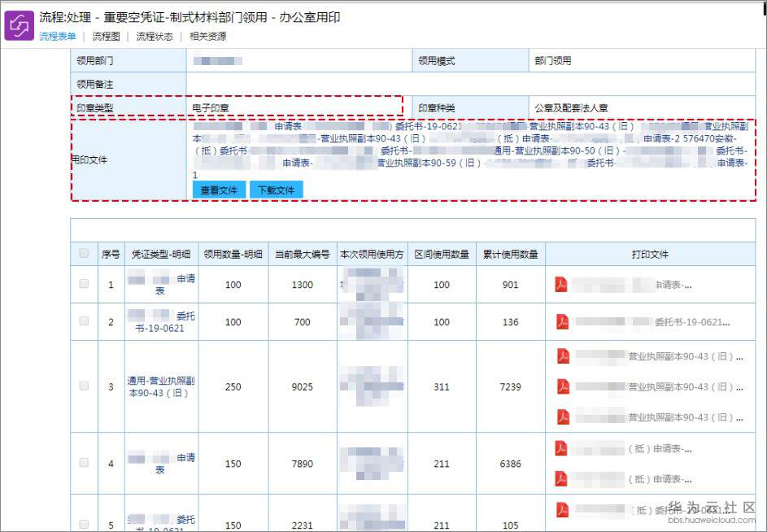767x532 pixels.
Task: Click the 1300 max number cell
Action: (303, 285)
